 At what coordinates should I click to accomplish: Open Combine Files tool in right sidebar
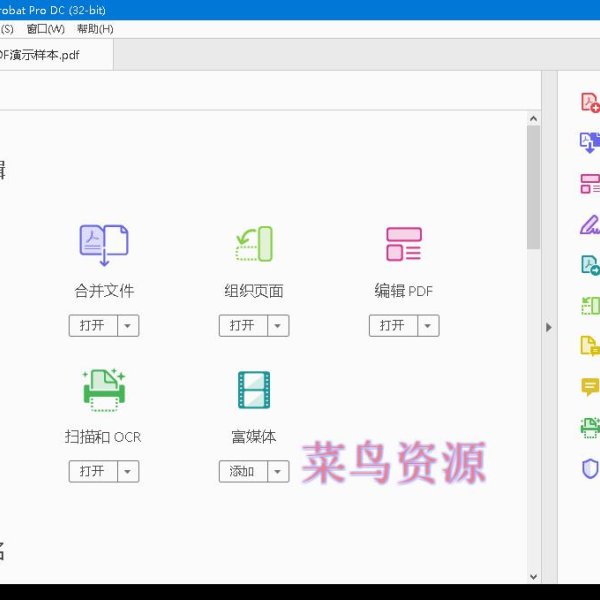(590, 143)
